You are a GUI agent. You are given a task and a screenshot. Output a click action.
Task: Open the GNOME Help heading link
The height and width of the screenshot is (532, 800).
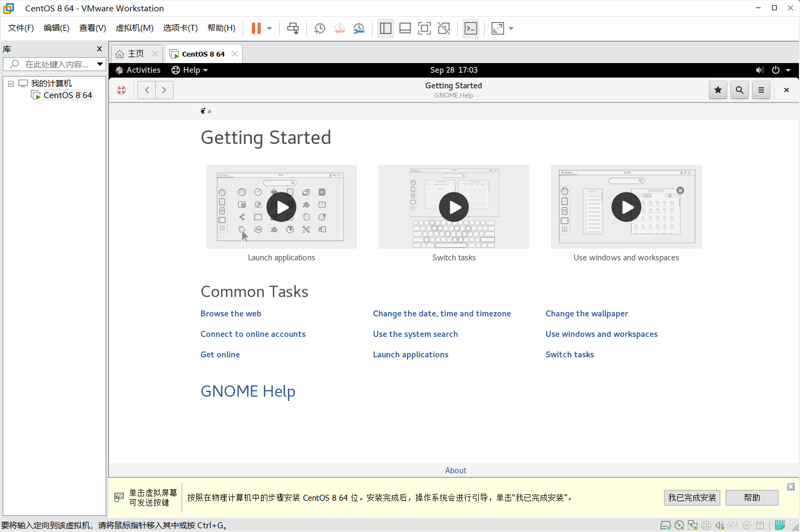click(248, 391)
